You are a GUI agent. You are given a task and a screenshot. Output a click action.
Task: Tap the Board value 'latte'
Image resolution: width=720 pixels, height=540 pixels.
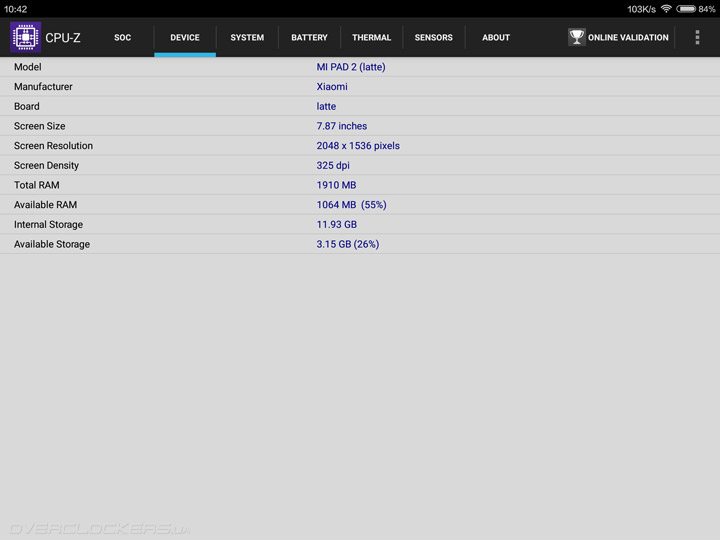tap(326, 107)
